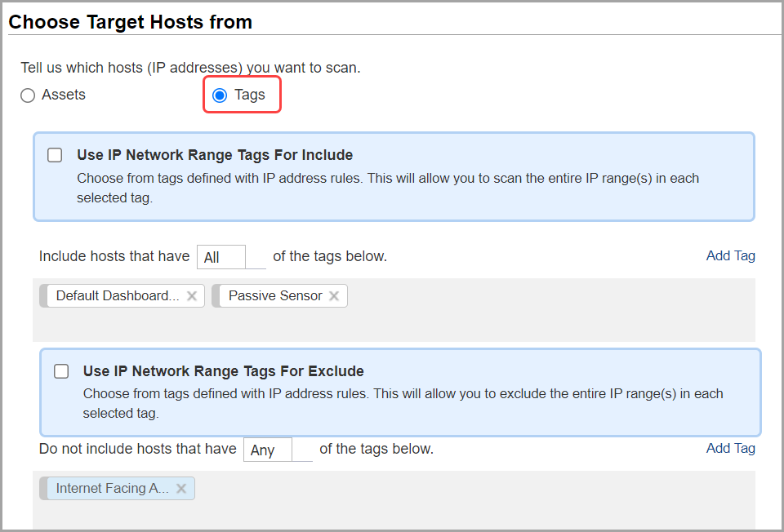The width and height of the screenshot is (784, 532).
Task: Remove the "Internet Facing" exclusion tag
Action: click(180, 488)
